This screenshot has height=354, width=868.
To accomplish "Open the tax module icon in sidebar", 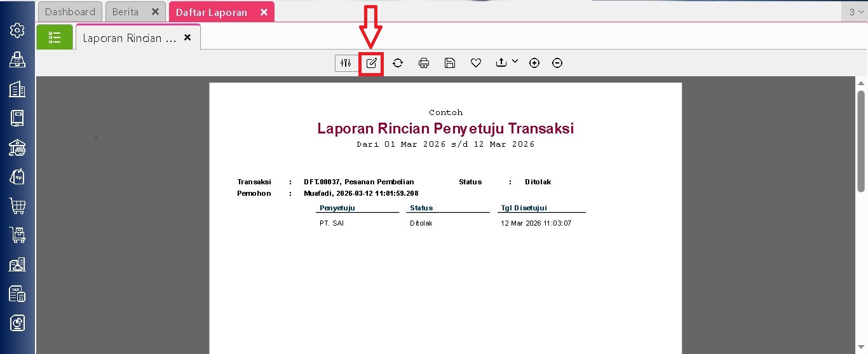I will pyautogui.click(x=17, y=294).
